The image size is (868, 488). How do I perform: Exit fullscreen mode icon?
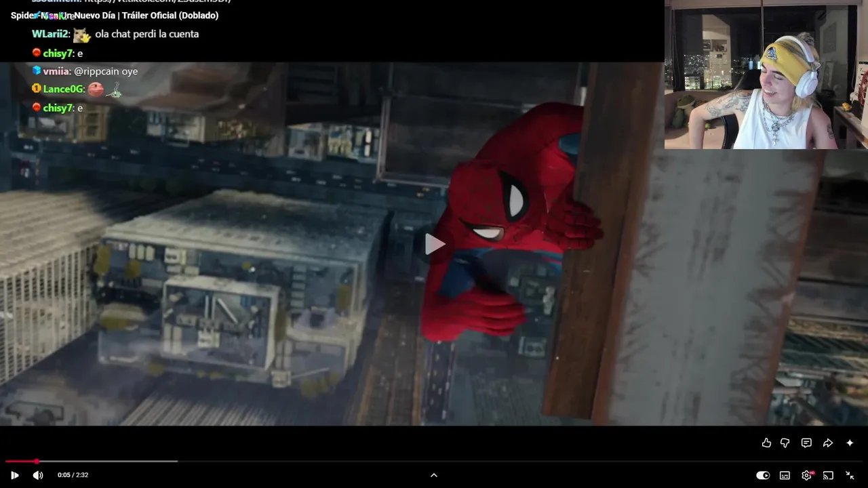850,475
